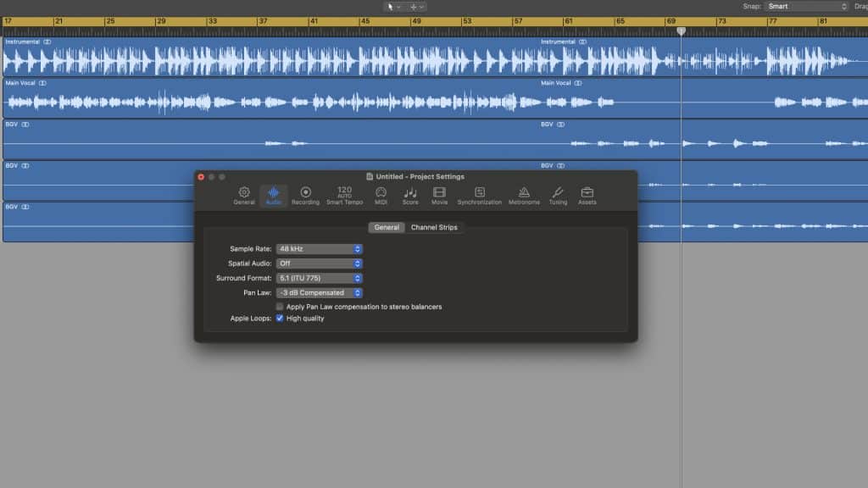868x488 pixels.
Task: Open Score settings pane
Action: (410, 196)
